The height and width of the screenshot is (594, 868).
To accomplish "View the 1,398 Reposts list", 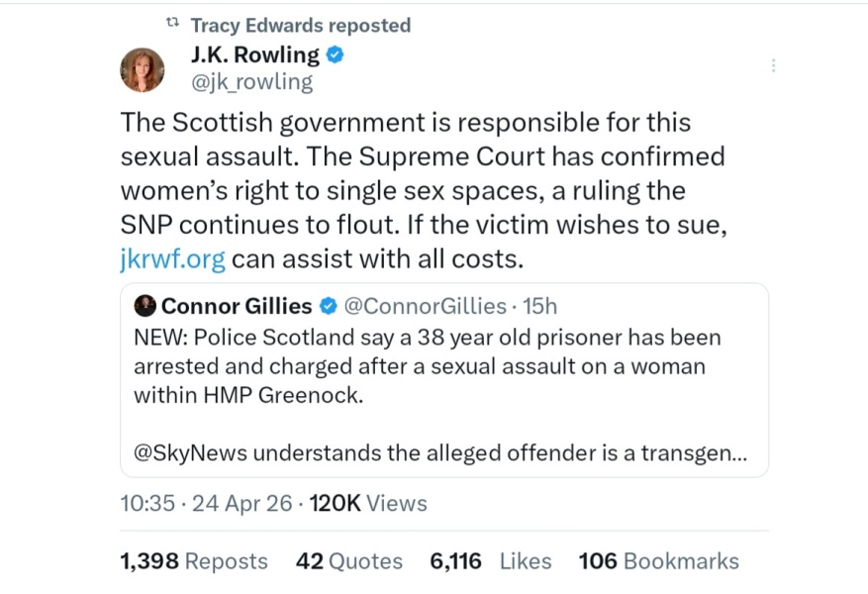I will (194, 560).
